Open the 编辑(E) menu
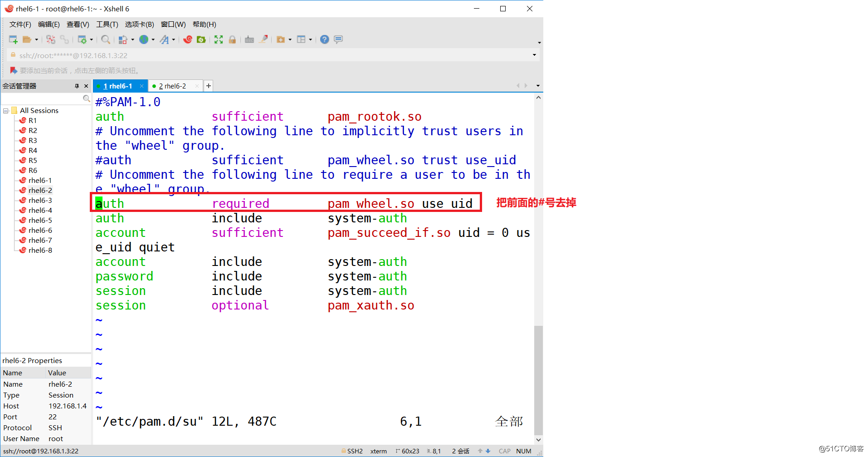The image size is (868, 457). point(49,25)
